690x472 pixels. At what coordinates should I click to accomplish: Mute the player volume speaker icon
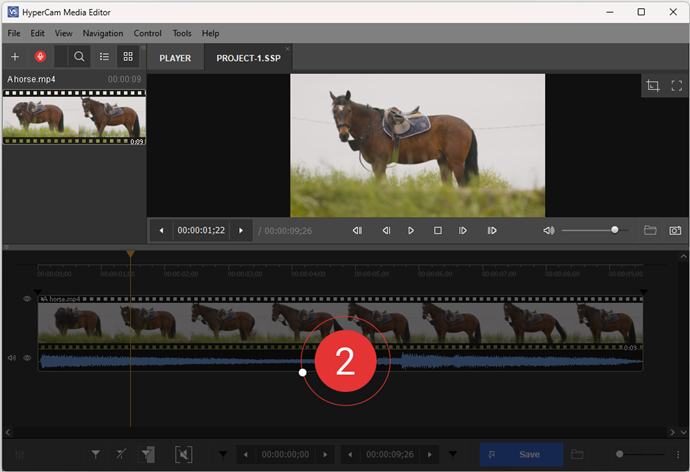[548, 231]
